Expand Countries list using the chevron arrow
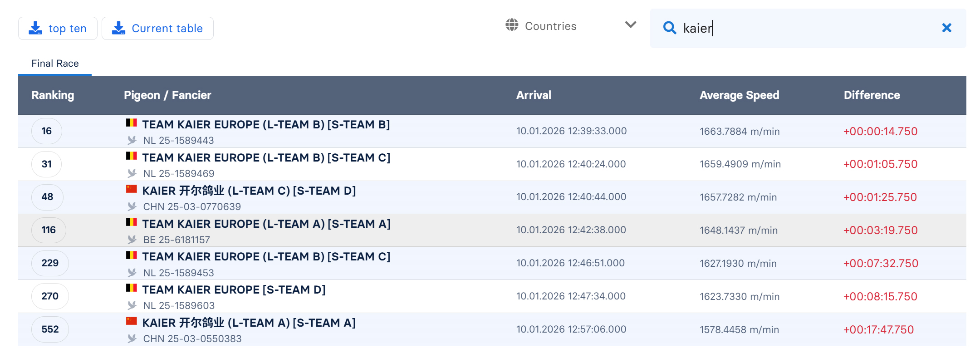The image size is (980, 353). [x=630, y=25]
